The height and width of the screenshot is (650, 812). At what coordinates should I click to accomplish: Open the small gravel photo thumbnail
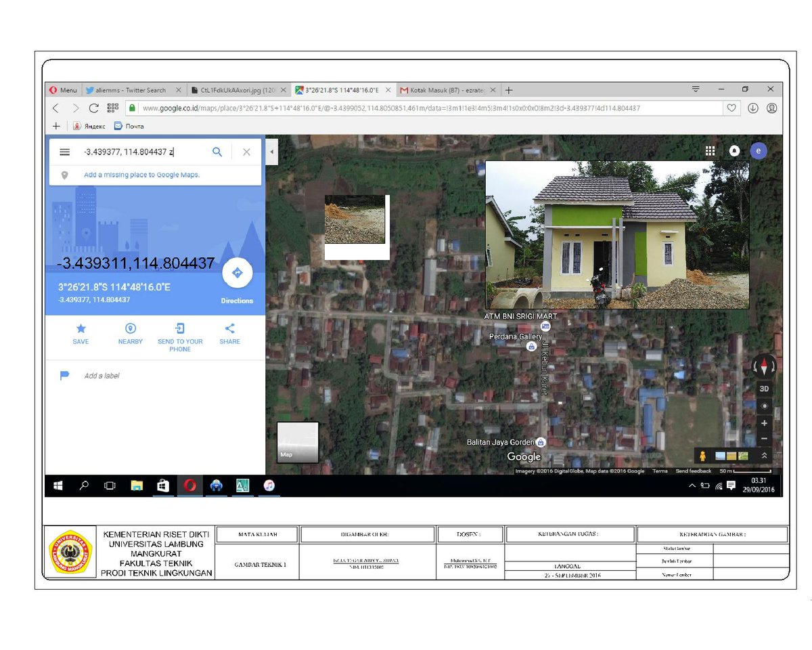pyautogui.click(x=355, y=219)
